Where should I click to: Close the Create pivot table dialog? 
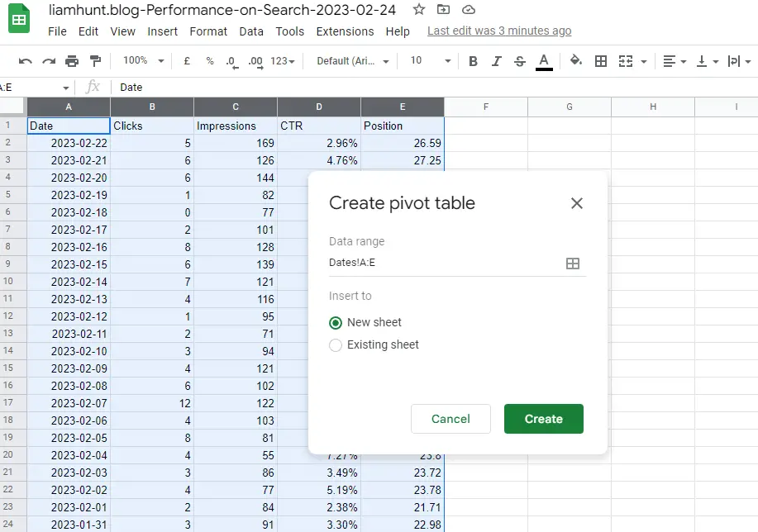pos(577,203)
